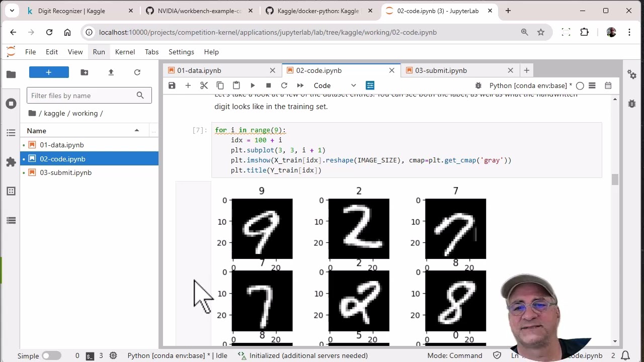Click the calendar-like icon at toolbar end
This screenshot has width=644, height=362.
point(608,85)
